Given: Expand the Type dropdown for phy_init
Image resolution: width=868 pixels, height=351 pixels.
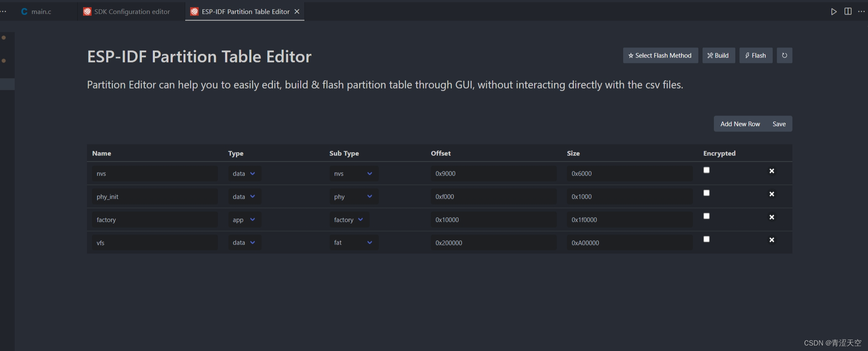Looking at the screenshot, I should 244,197.
